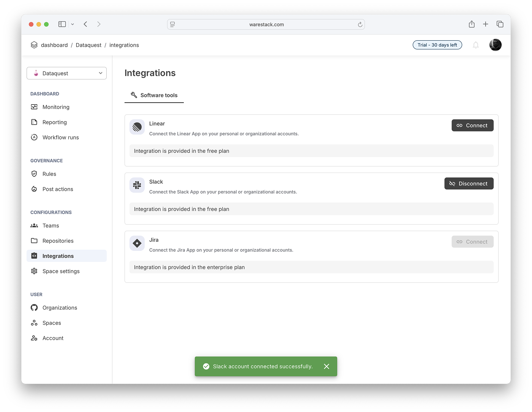
Task: Open the user profile avatar
Action: click(495, 45)
